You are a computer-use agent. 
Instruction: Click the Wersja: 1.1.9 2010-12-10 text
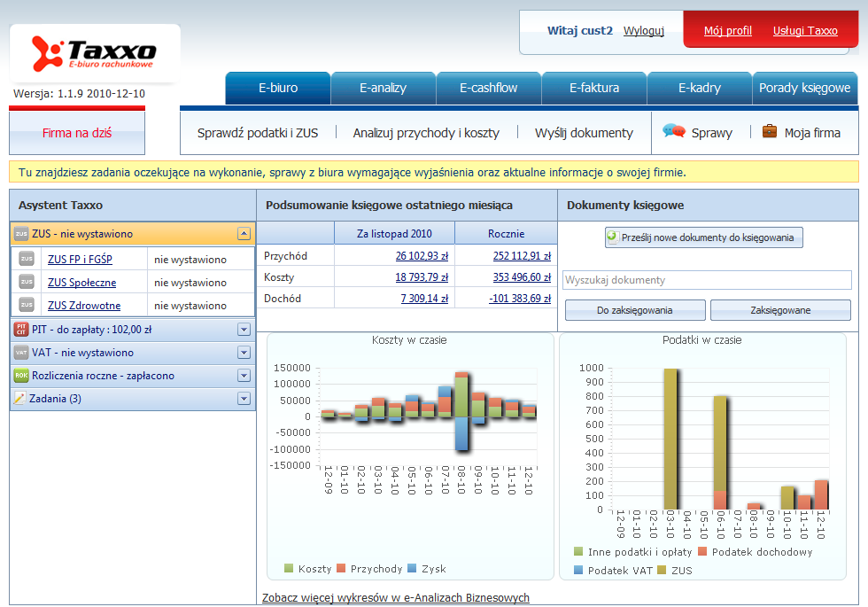tap(79, 94)
